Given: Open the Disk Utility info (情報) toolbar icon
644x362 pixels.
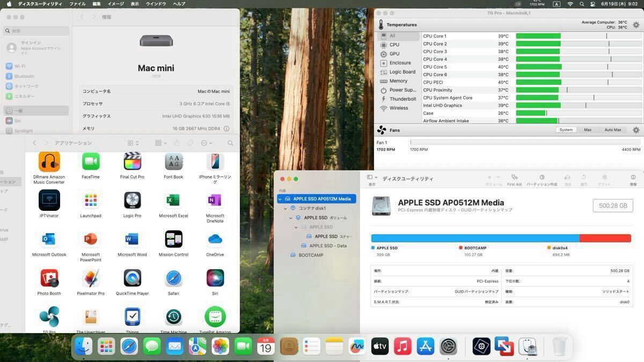Looking at the screenshot, I should tap(633, 177).
